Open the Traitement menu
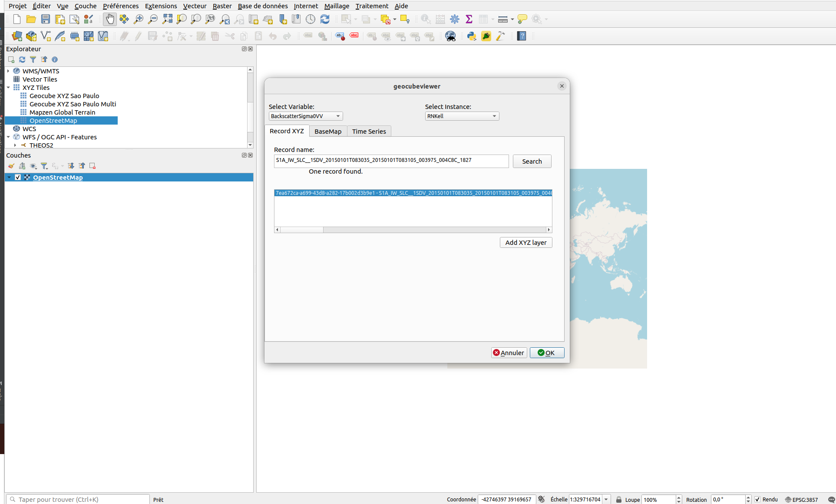The width and height of the screenshot is (836, 504). point(372,6)
